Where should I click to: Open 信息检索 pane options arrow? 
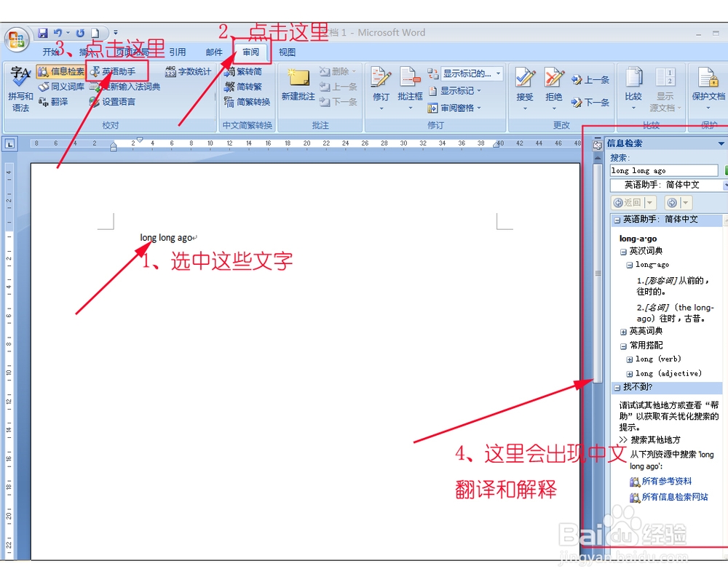[x=721, y=143]
